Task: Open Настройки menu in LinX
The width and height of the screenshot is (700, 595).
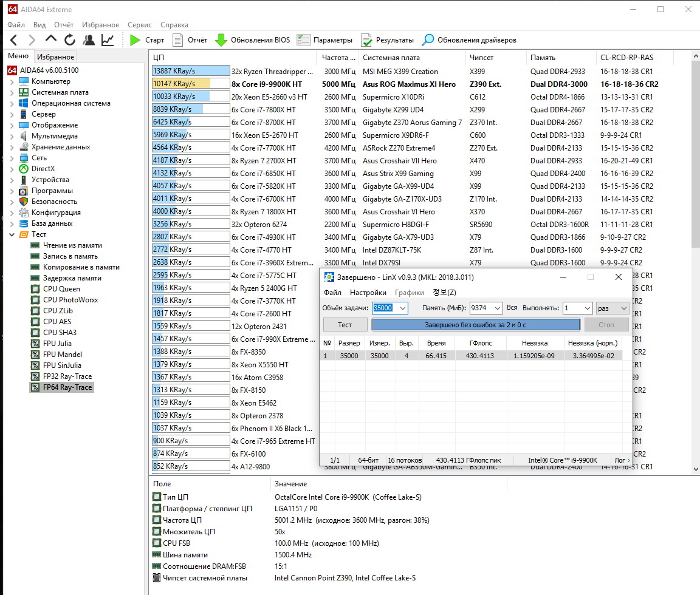Action: pos(368,293)
